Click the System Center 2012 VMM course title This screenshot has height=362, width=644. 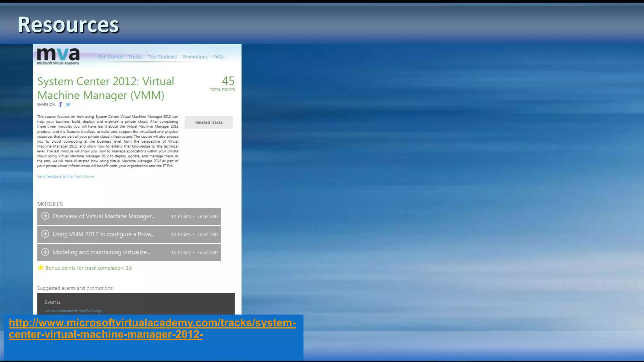click(x=106, y=88)
